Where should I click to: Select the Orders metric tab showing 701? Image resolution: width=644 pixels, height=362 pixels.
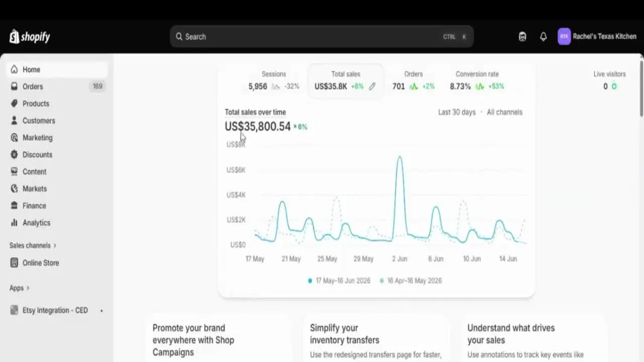[414, 80]
